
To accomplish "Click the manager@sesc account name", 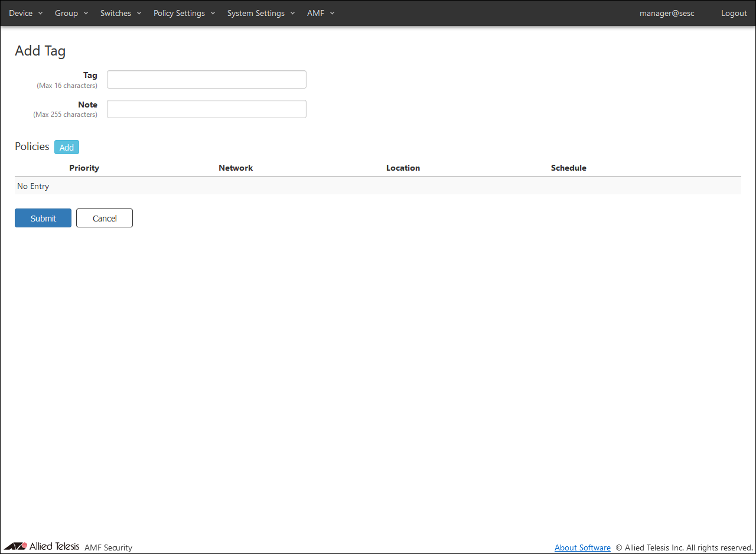I will tap(667, 13).
